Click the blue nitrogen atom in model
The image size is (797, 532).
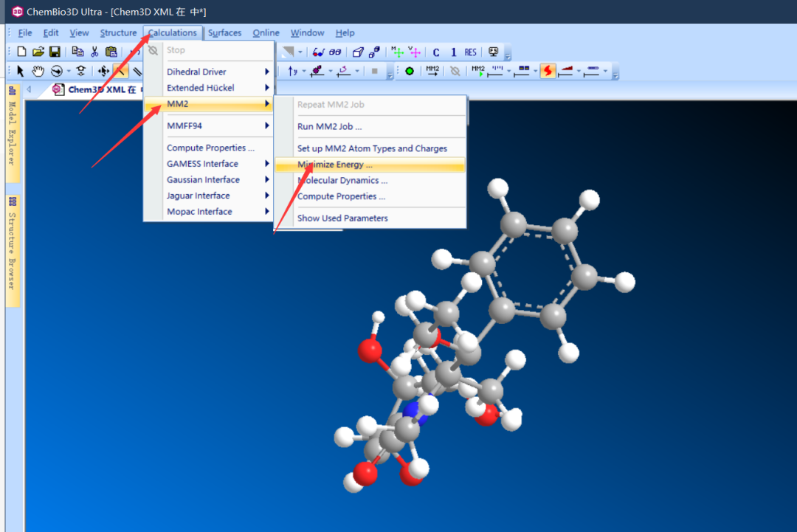(x=415, y=411)
